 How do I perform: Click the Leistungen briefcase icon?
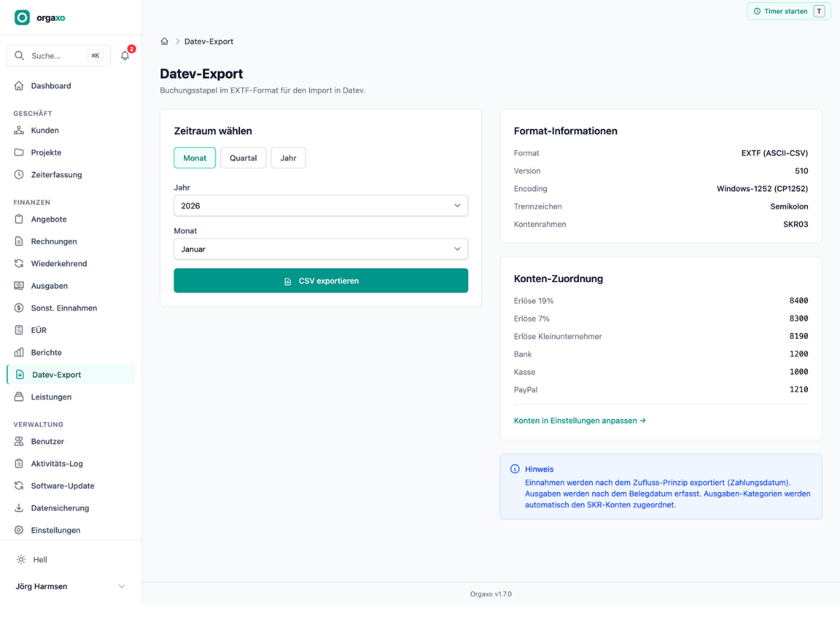tap(19, 397)
